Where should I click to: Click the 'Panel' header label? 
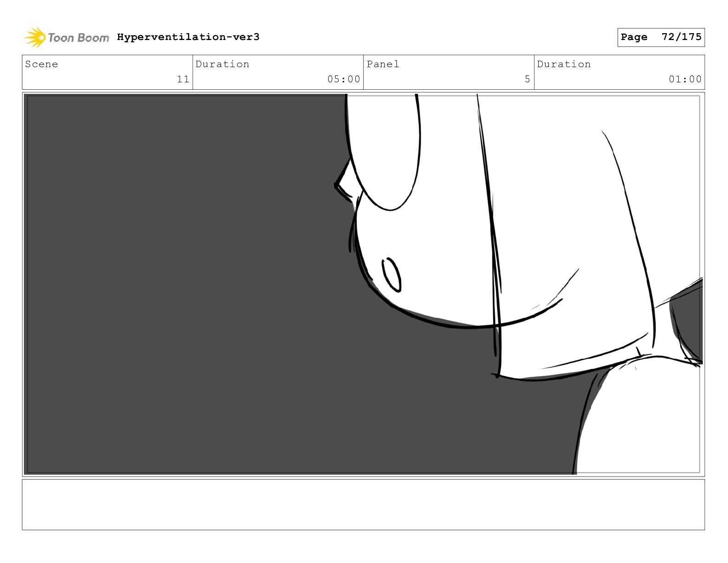coord(383,64)
